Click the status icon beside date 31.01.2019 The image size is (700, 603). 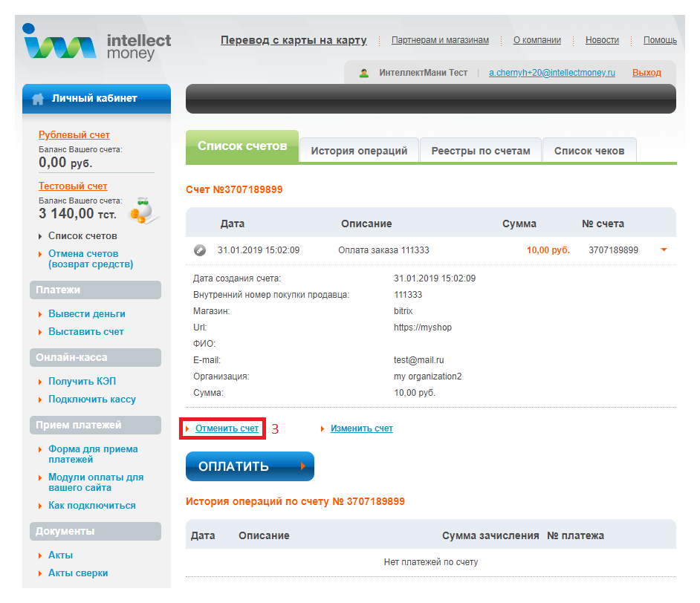coord(200,250)
